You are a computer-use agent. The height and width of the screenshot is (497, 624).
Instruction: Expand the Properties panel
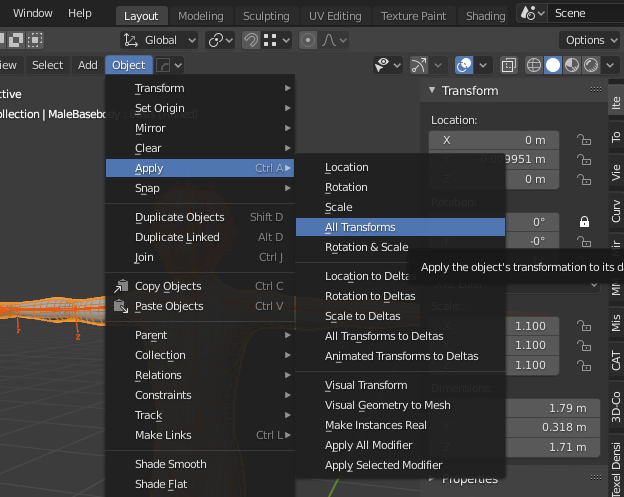(432, 479)
